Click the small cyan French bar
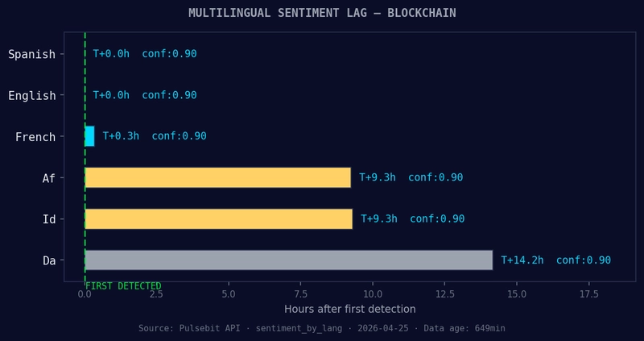The height and width of the screenshot is (341, 644). [89, 136]
